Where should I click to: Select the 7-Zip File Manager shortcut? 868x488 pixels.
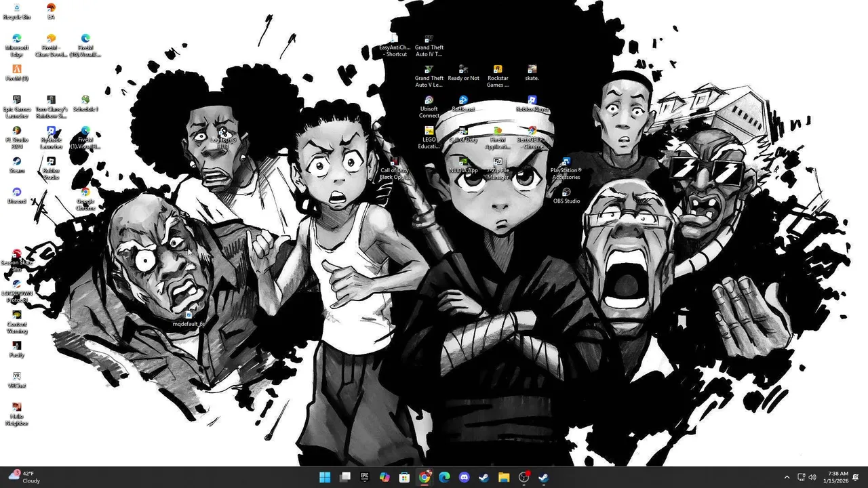497,168
